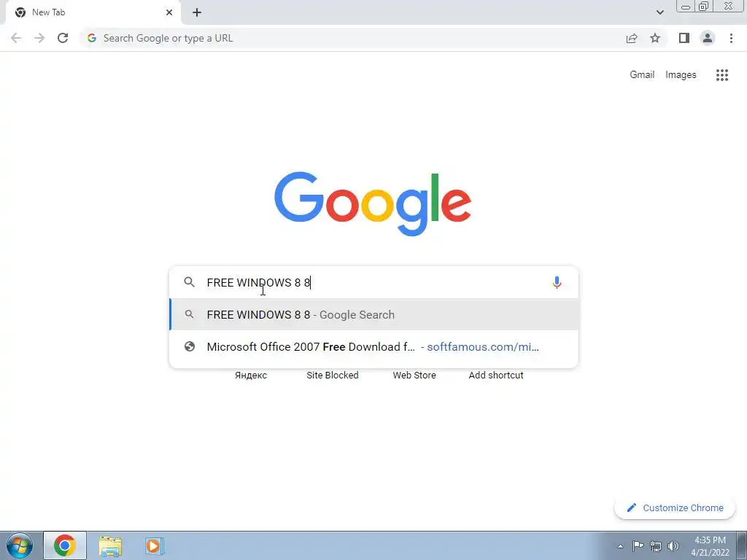Open the Gmail link

[642, 75]
